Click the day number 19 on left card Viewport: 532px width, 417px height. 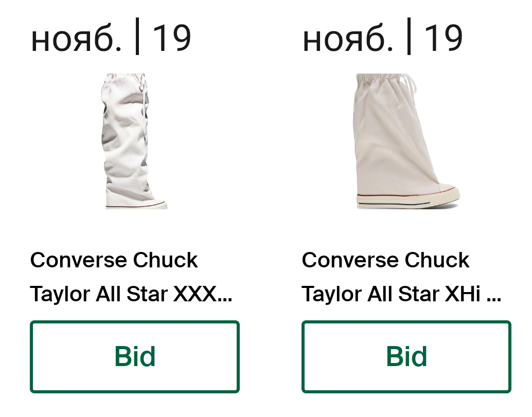172,38
